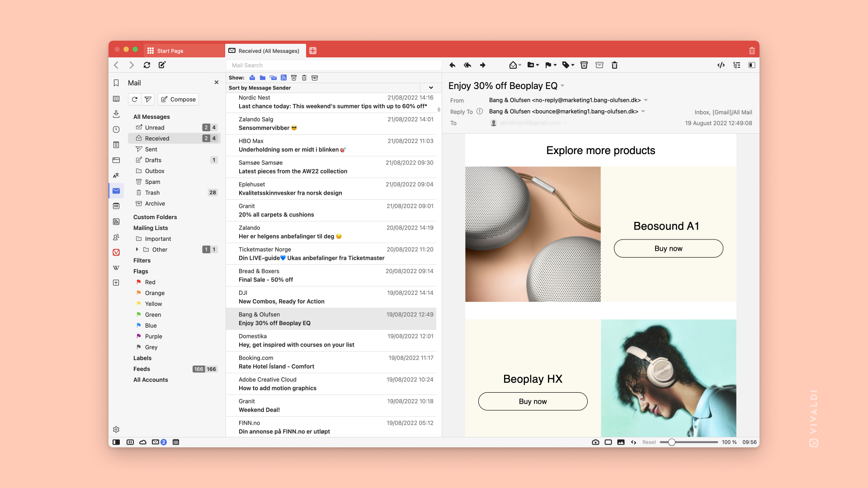This screenshot has height=488, width=868.
Task: Toggle show custom folders filter
Action: tap(263, 78)
